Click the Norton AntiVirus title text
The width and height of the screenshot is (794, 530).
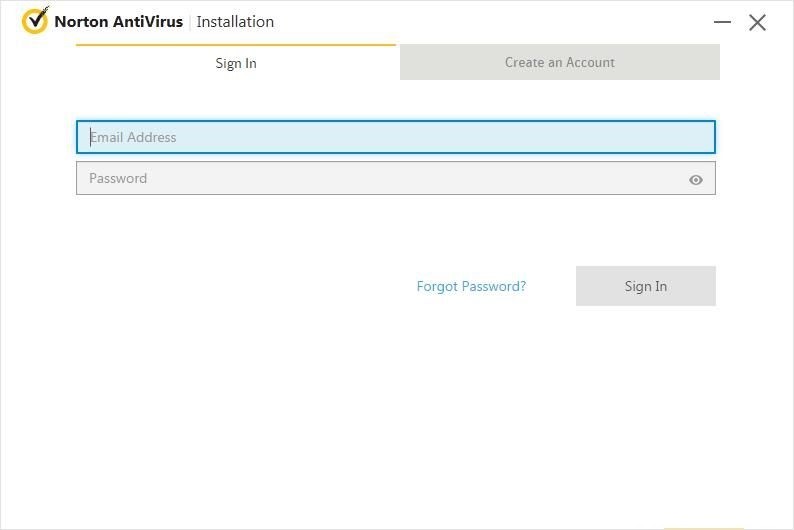tap(119, 22)
